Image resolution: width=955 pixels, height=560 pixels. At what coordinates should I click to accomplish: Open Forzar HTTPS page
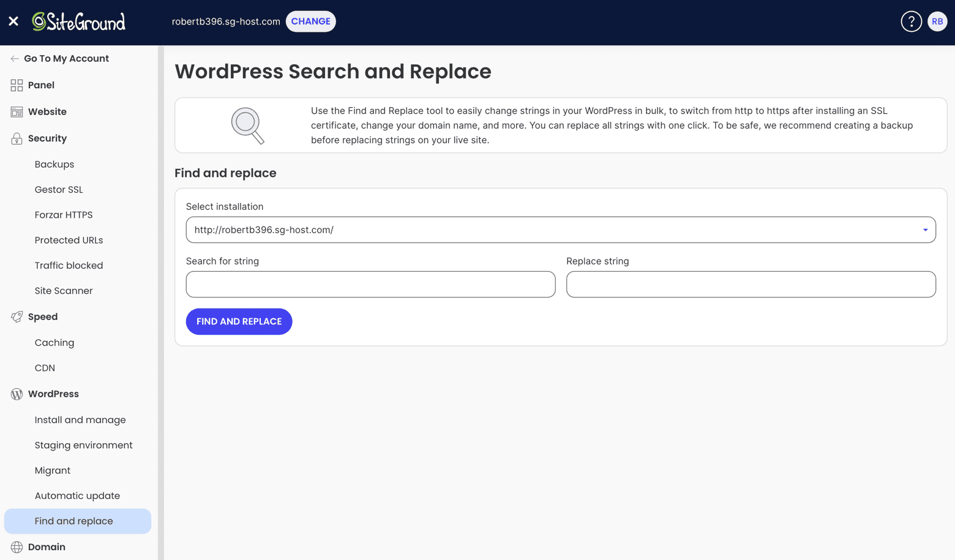[x=64, y=215]
